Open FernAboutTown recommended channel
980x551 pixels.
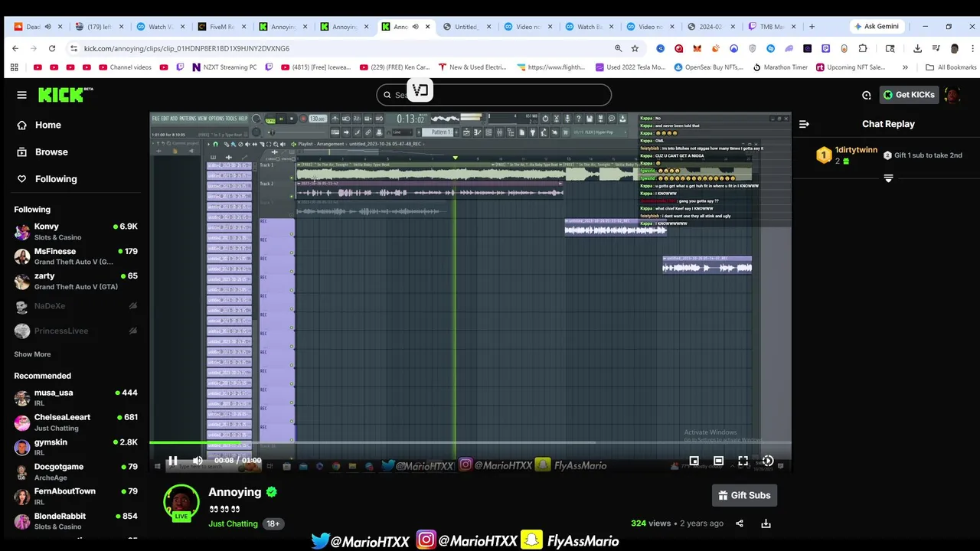(x=75, y=496)
